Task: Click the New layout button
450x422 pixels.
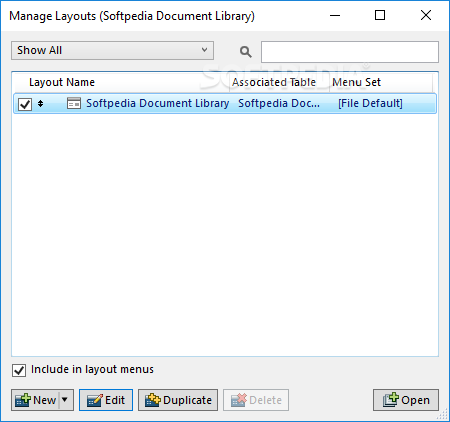Action: tap(36, 400)
